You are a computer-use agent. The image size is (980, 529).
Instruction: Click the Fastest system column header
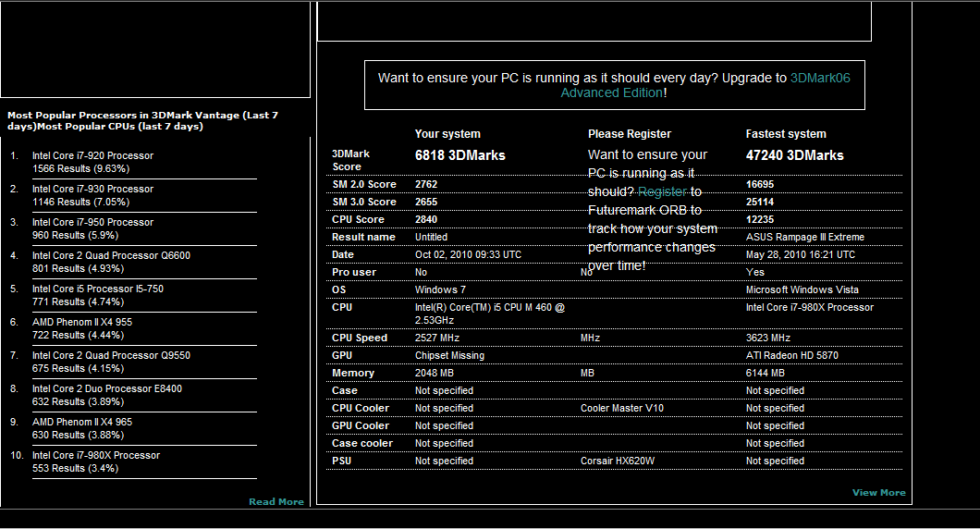pyautogui.click(x=786, y=134)
